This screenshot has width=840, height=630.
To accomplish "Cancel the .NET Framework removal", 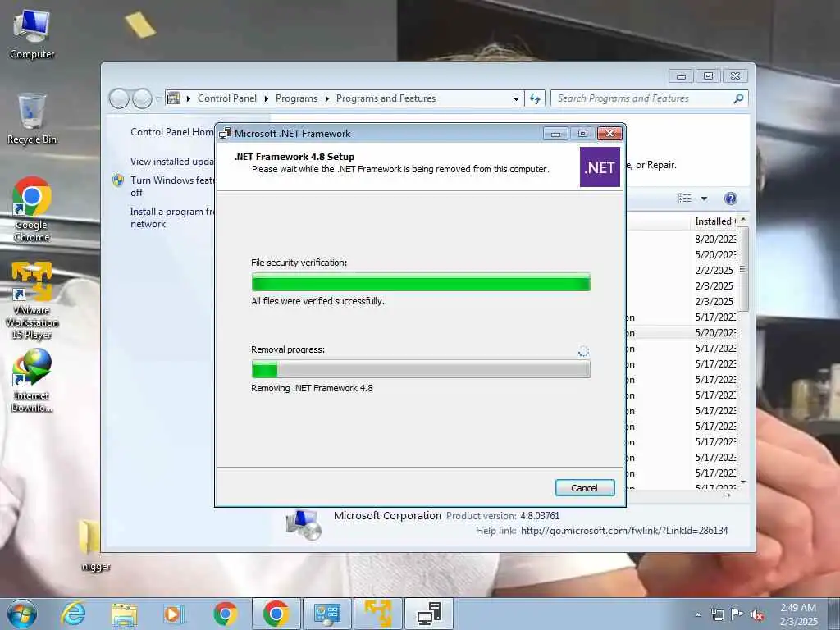I will click(584, 488).
